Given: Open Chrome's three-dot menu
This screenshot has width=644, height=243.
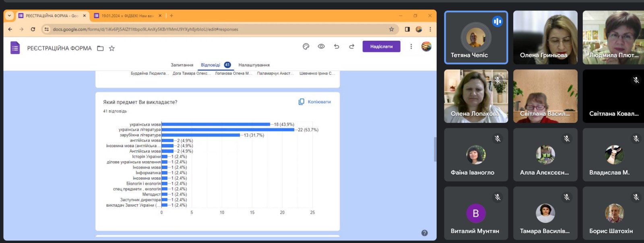Looking at the screenshot, I should [430, 29].
